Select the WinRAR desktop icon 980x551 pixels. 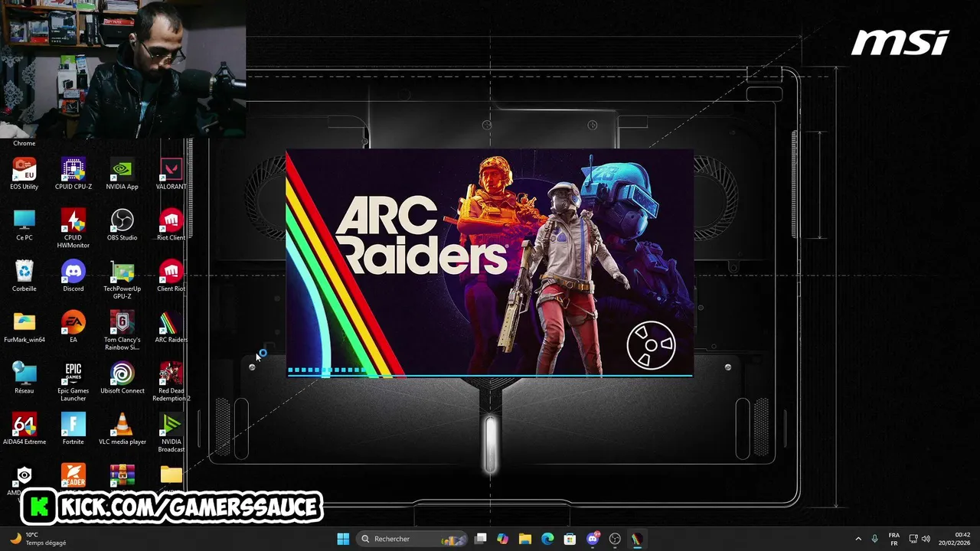click(122, 476)
